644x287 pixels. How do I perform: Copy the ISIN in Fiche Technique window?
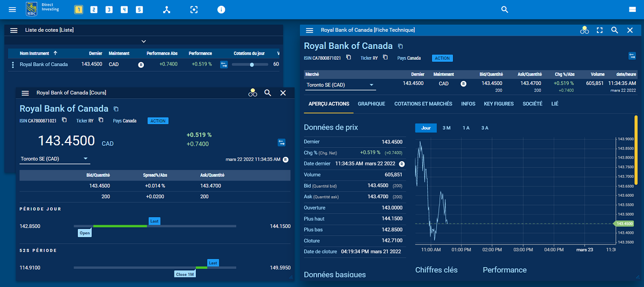click(348, 58)
